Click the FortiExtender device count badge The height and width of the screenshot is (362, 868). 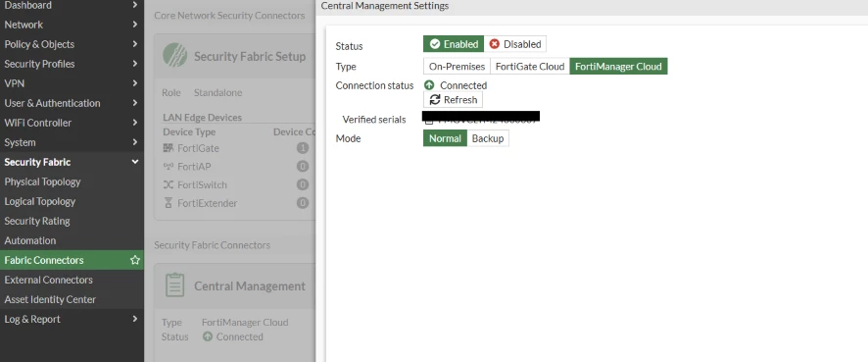[303, 203]
